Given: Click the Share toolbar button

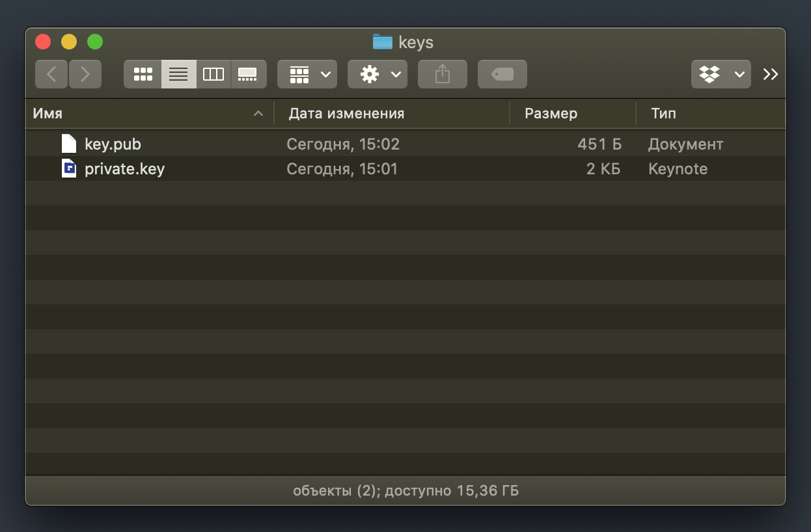Looking at the screenshot, I should pyautogui.click(x=443, y=74).
